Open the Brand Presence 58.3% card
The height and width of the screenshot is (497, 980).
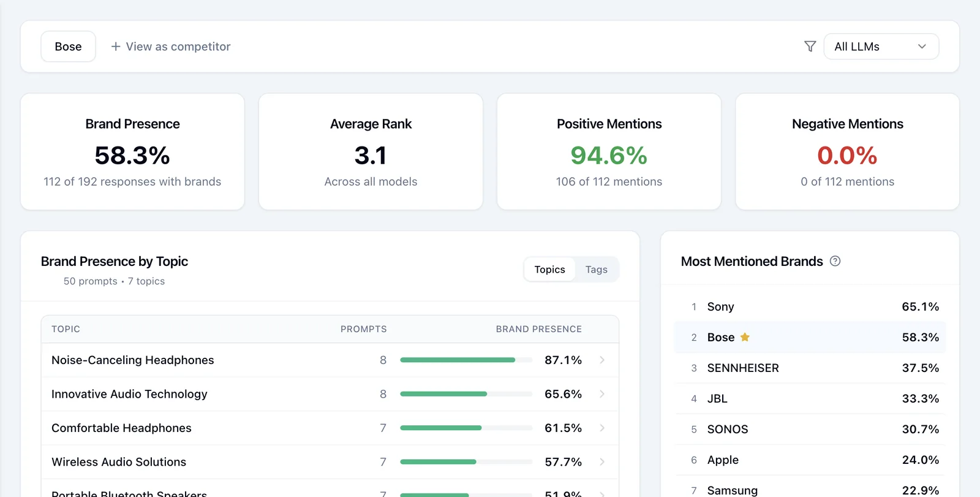(x=132, y=151)
